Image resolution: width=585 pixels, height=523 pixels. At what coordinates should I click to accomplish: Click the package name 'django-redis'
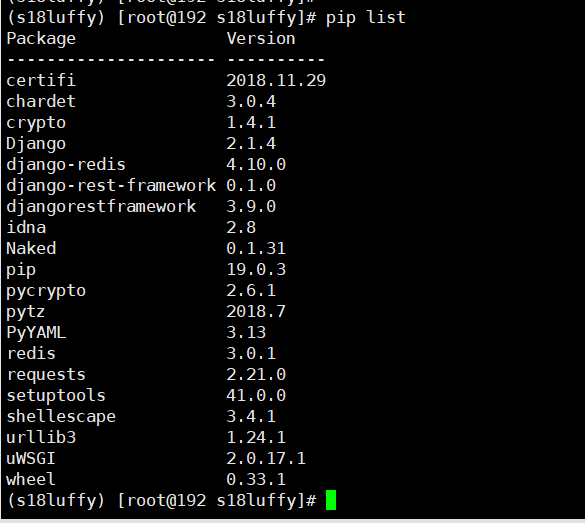coord(66,165)
